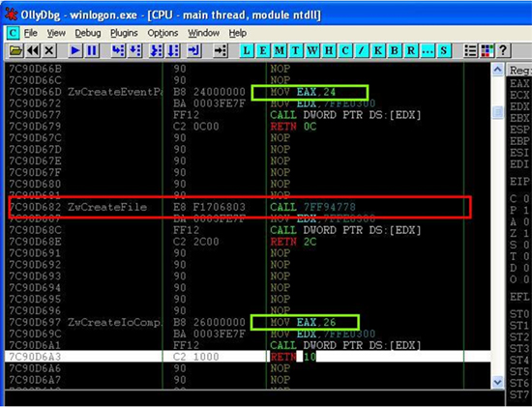Open file with the folder toolbar icon
532x407 pixels.
[15, 51]
